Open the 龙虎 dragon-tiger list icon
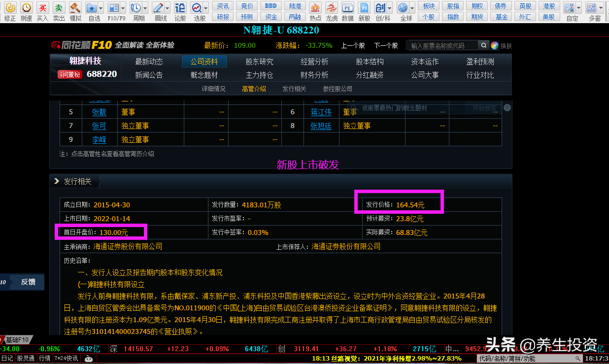The width and height of the screenshot is (609, 364). (x=332, y=8)
